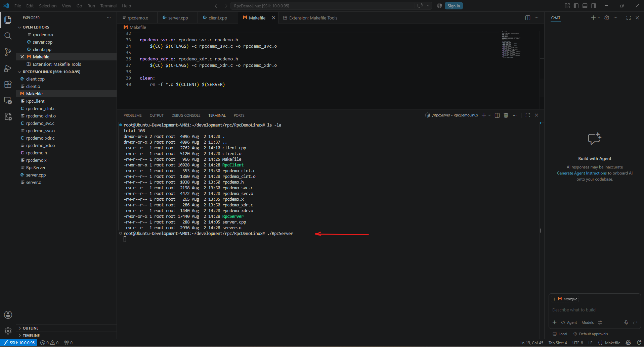644x347 pixels.
Task: Switch to the Problems panel tab
Action: (x=133, y=115)
